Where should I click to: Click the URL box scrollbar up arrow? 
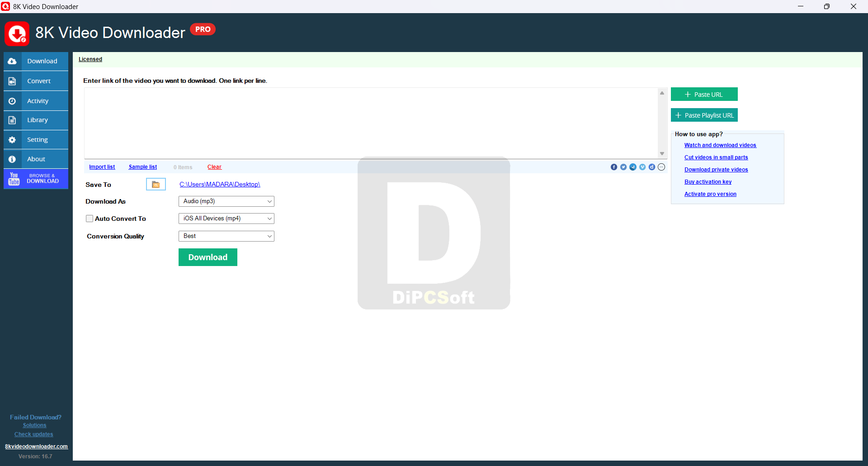[x=662, y=93]
